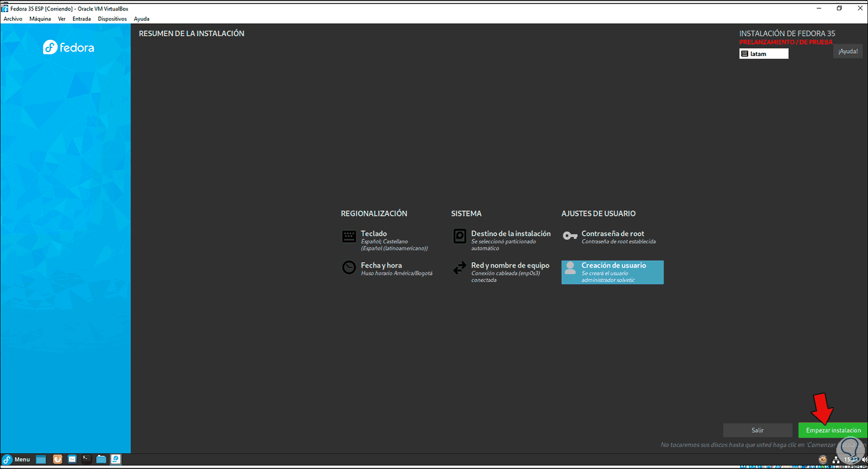Open the Ver menu
This screenshot has height=469, width=868.
point(61,19)
